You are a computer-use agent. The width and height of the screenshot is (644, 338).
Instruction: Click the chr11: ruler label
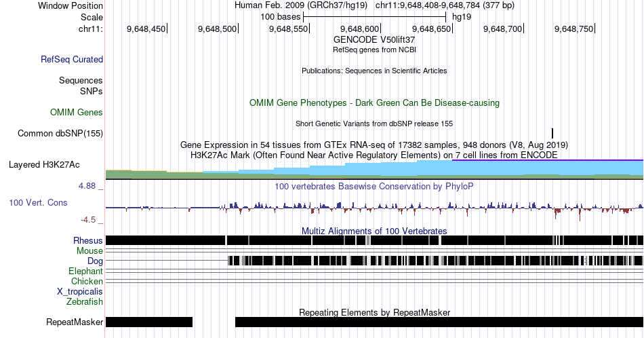click(91, 29)
